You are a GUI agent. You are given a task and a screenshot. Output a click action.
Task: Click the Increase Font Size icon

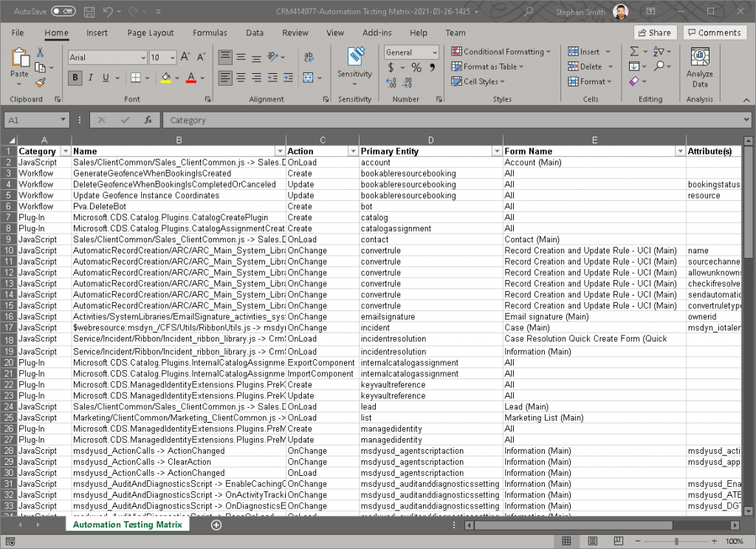(185, 57)
